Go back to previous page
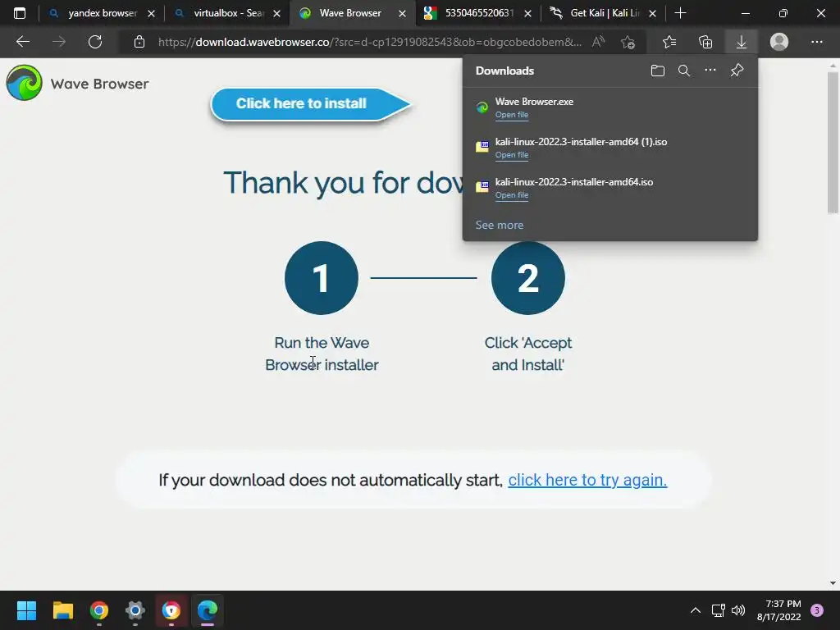840x630 pixels. pyautogui.click(x=22, y=42)
